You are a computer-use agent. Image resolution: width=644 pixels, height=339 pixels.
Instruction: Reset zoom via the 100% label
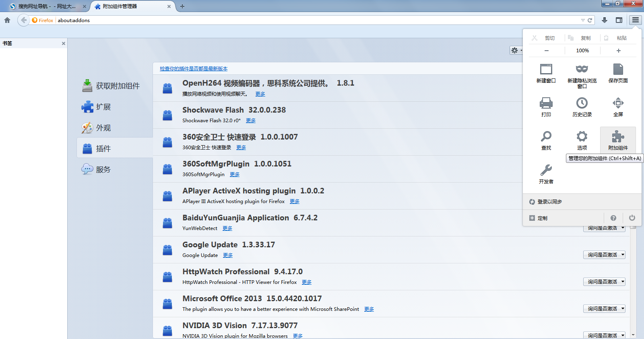coord(582,51)
